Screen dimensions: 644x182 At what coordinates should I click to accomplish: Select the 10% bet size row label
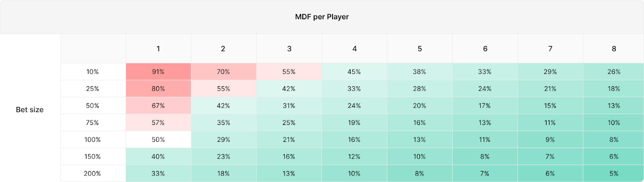(93, 72)
